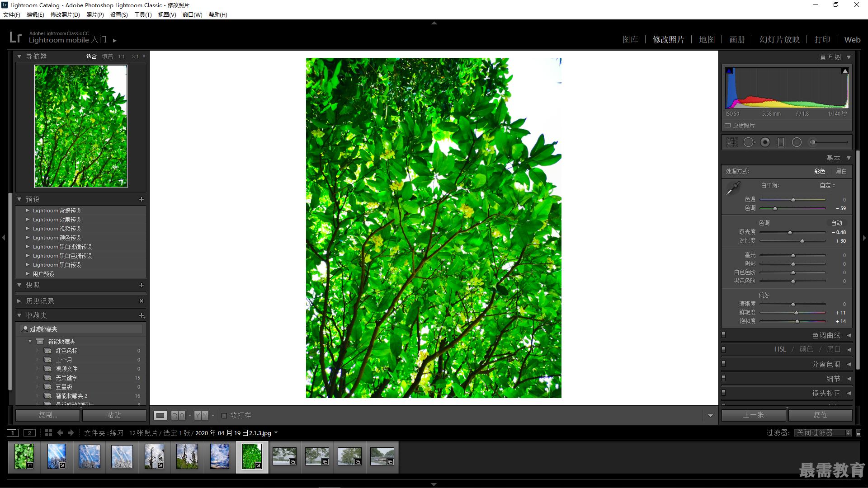Screen dimensions: 868x488
Task: Toggle shadow clipping indicator in histogram
Action: (729, 71)
